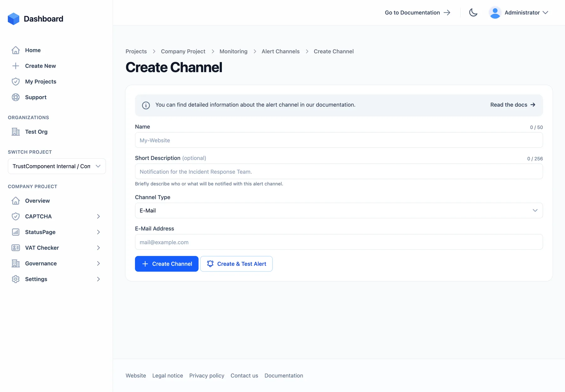Click the arrow icon after Go to Documentation
Screen dimensions: 565x392
point(447,13)
